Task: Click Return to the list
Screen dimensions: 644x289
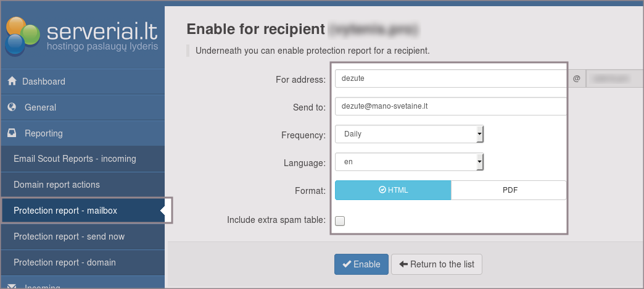Action: point(437,264)
